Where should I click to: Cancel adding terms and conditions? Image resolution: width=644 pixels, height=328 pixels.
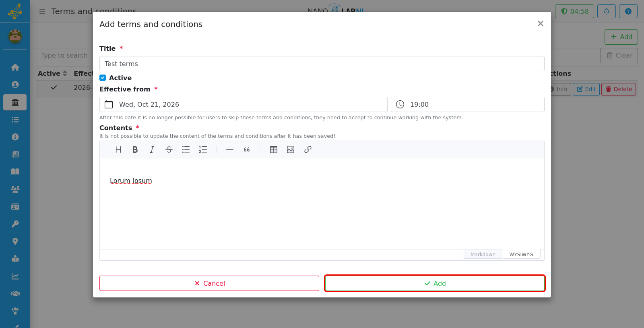209,283
